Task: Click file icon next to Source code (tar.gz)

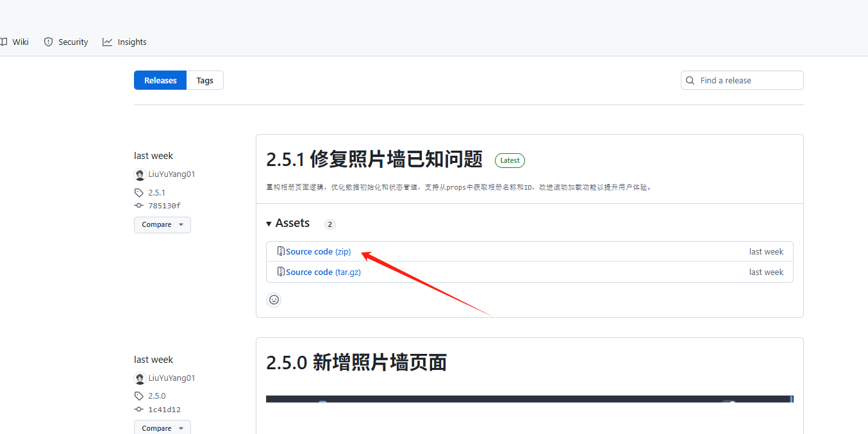Action: click(281, 272)
